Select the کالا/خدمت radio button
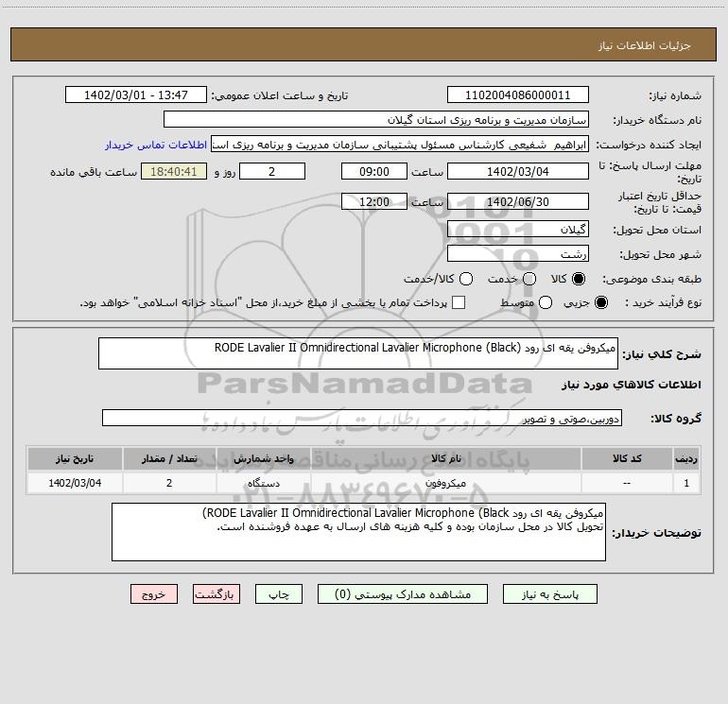 466,279
